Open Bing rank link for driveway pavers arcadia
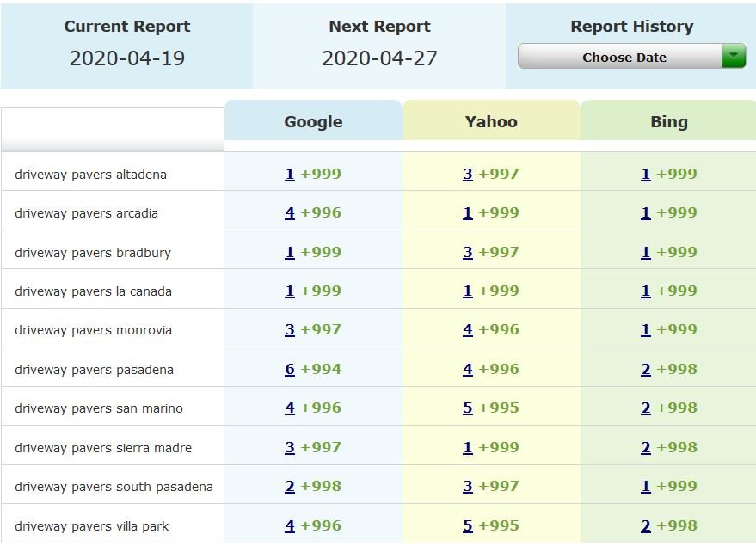 (646, 212)
